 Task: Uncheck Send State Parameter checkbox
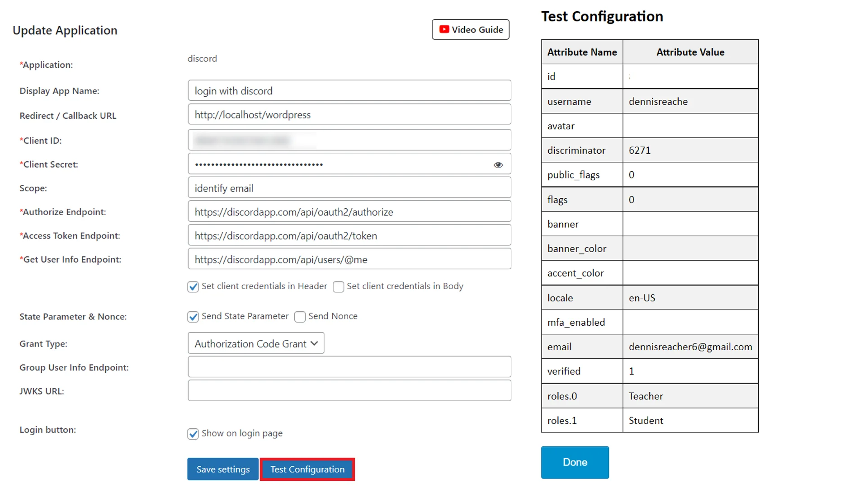193,317
